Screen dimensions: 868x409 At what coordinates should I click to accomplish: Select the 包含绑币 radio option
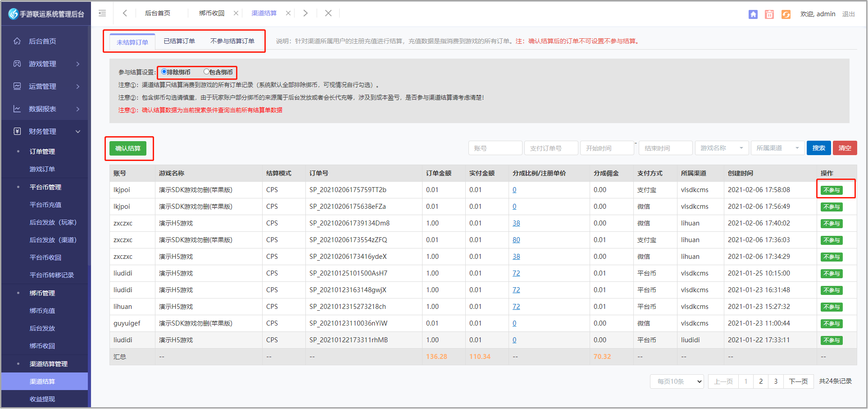[206, 72]
